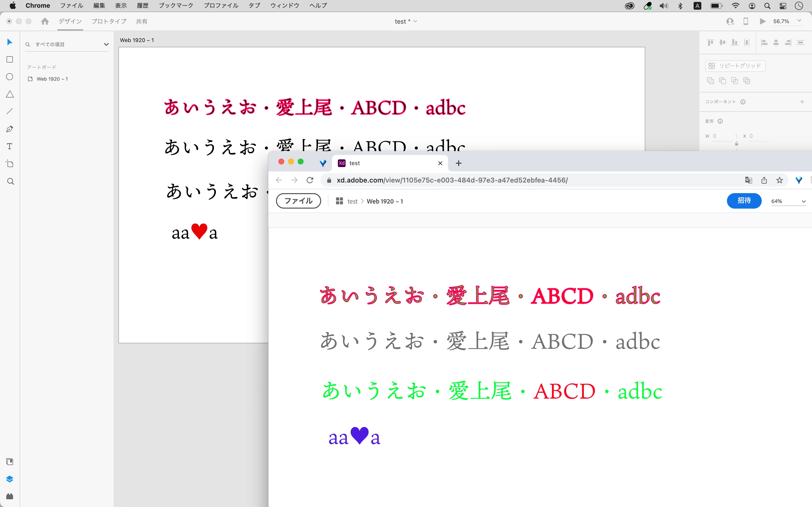Image resolution: width=812 pixels, height=507 pixels.
Task: Open the Layers panel icon
Action: click(x=10, y=479)
